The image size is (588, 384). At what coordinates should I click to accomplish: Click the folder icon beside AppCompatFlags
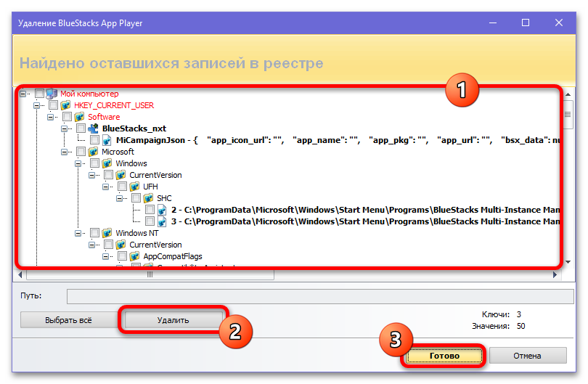(x=134, y=256)
